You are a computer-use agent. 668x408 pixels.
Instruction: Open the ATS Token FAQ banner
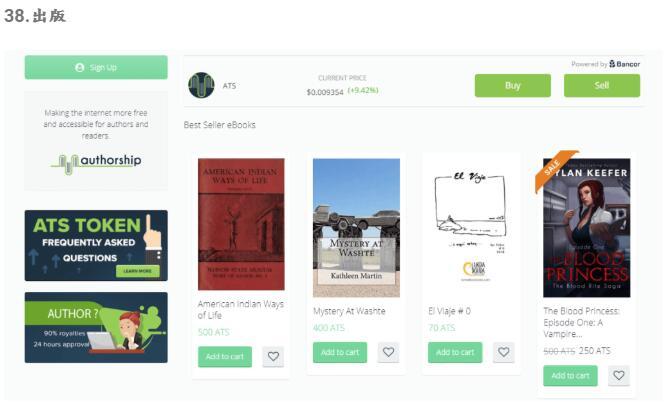(x=96, y=245)
